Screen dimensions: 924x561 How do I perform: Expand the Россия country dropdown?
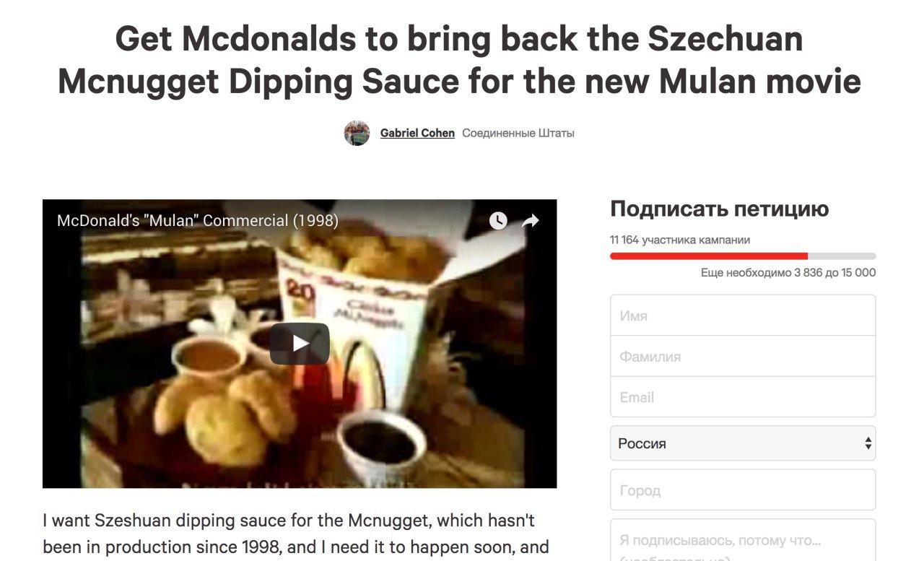click(x=743, y=443)
